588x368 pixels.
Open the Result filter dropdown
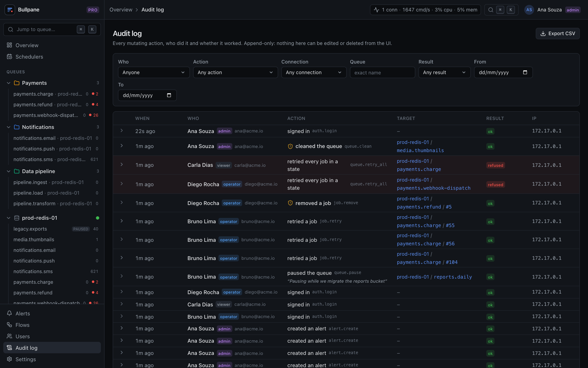pos(445,73)
